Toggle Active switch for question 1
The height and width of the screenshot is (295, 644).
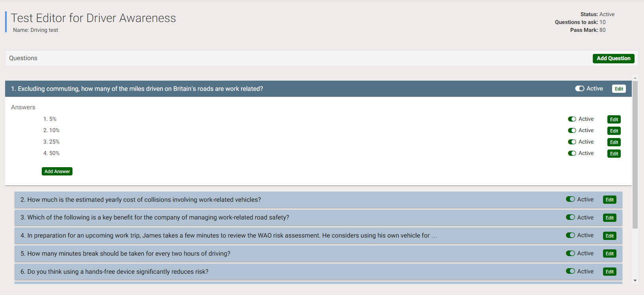point(579,89)
